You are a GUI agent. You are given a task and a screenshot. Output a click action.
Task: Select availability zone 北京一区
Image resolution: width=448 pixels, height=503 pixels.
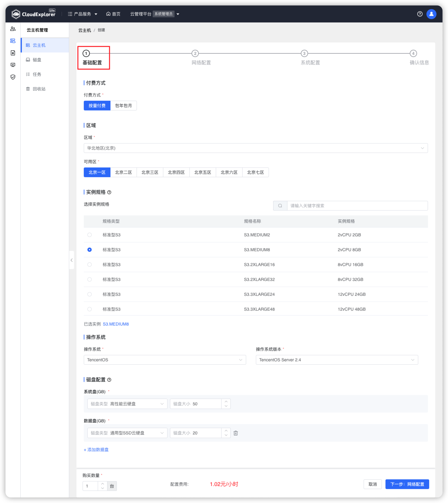coord(97,172)
